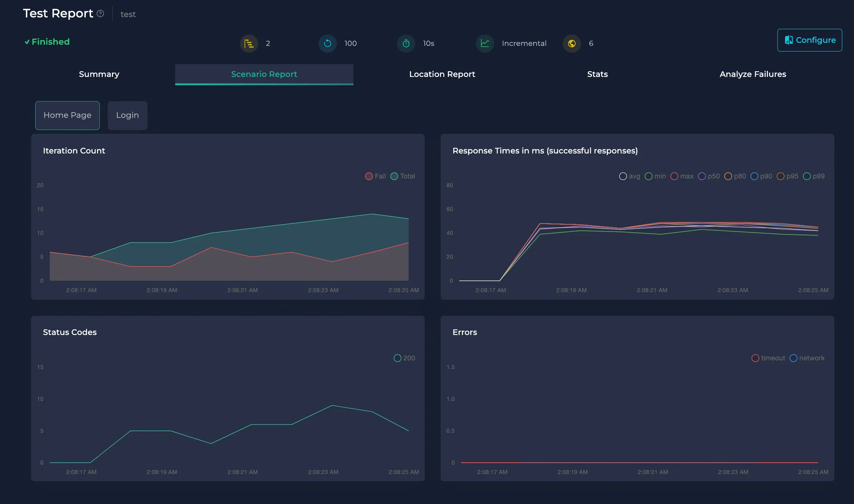Click the 10s duration value

(x=429, y=44)
